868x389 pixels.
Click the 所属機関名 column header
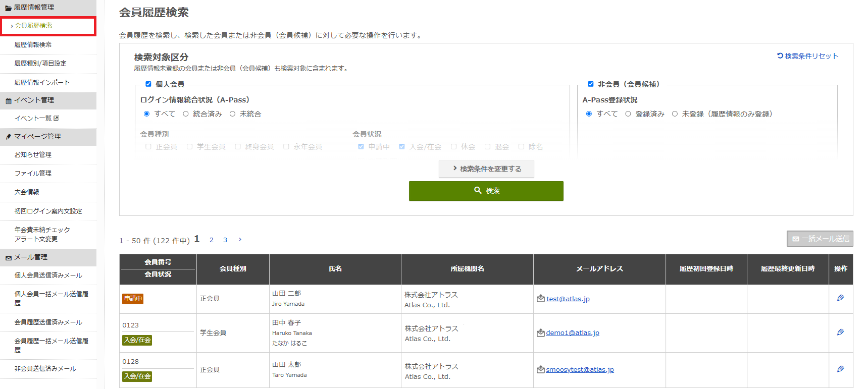click(x=468, y=269)
